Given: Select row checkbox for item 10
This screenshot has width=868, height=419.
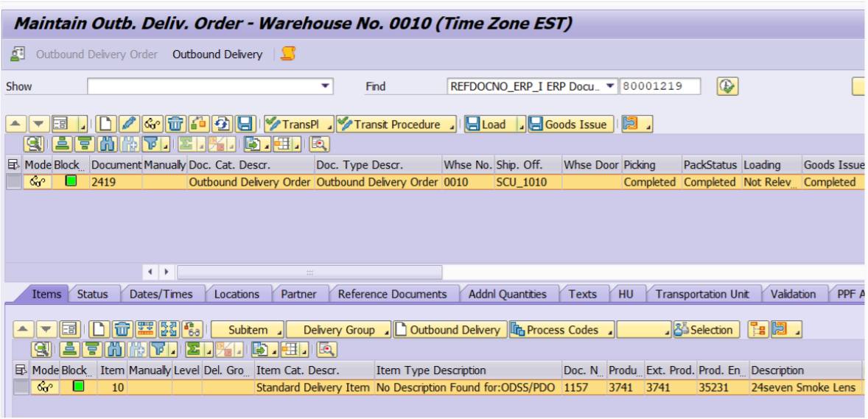Looking at the screenshot, I should coord(21,387).
